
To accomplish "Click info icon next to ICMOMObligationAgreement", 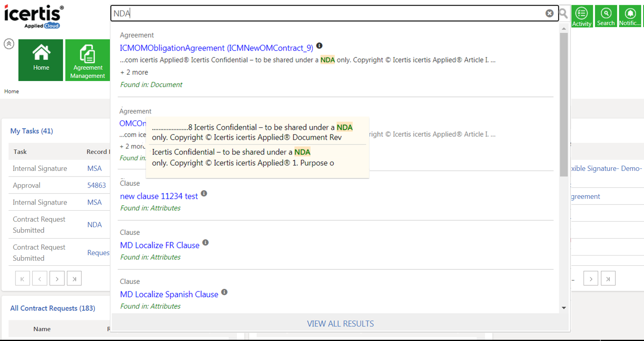I will [320, 46].
